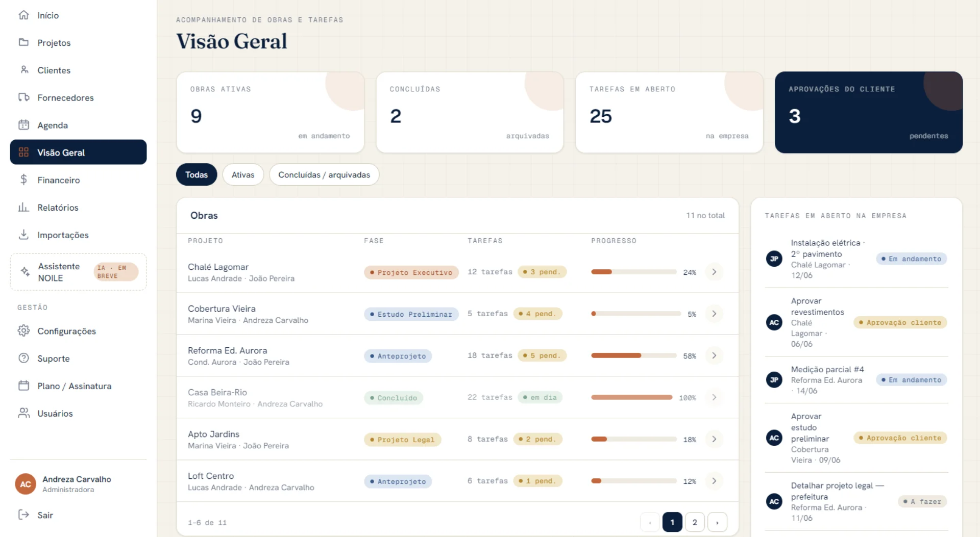Open Cobertura Vieira row chevron

[x=714, y=314]
